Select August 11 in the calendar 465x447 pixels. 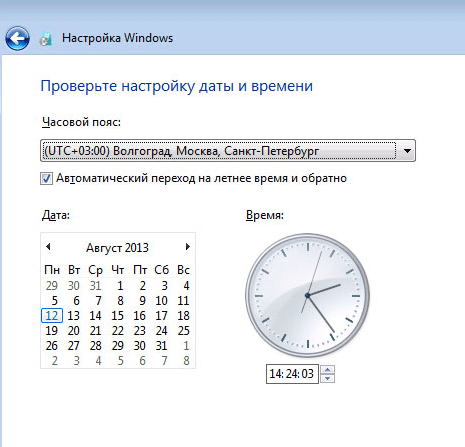click(x=183, y=301)
